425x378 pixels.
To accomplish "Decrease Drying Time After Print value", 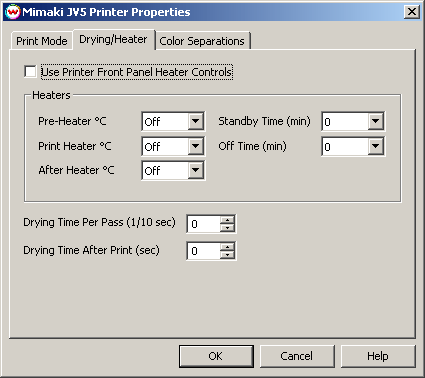I will (227, 255).
